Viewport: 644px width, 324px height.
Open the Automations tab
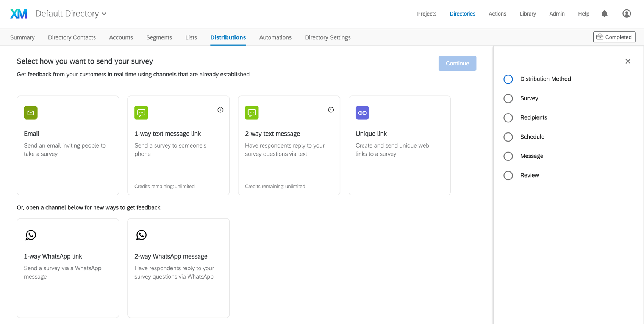[275, 37]
